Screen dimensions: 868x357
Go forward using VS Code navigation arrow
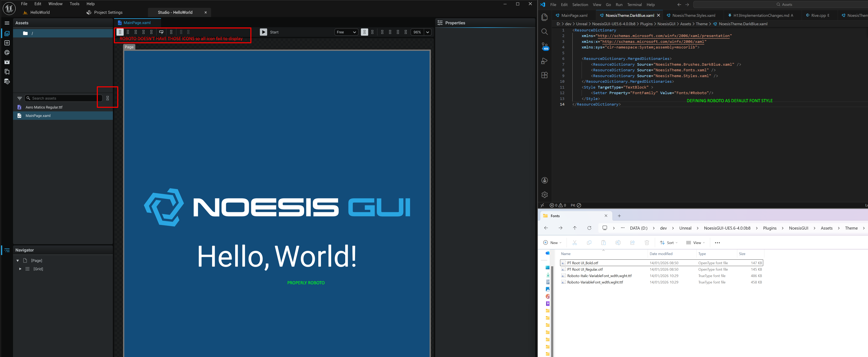click(x=687, y=5)
